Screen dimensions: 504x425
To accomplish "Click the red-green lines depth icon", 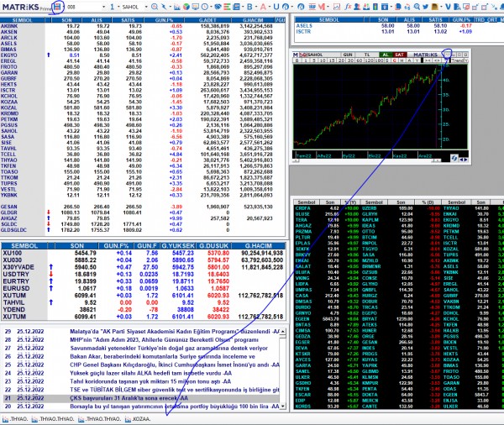I will pos(227,7).
